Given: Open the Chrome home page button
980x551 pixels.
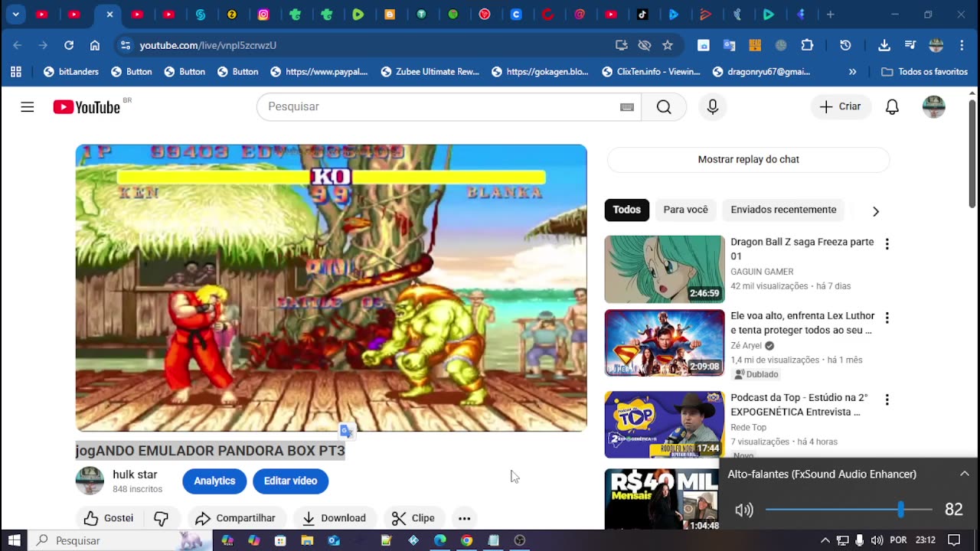Looking at the screenshot, I should click(95, 45).
